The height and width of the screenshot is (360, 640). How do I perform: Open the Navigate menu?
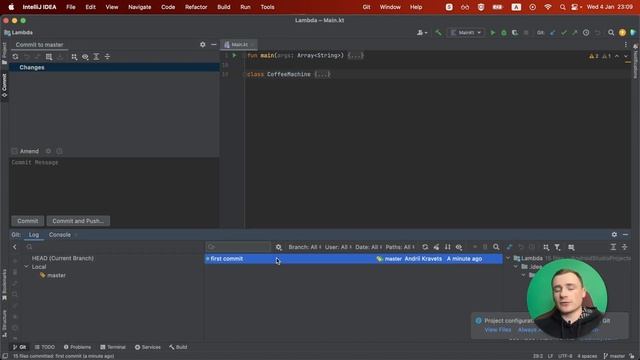[x=140, y=7]
